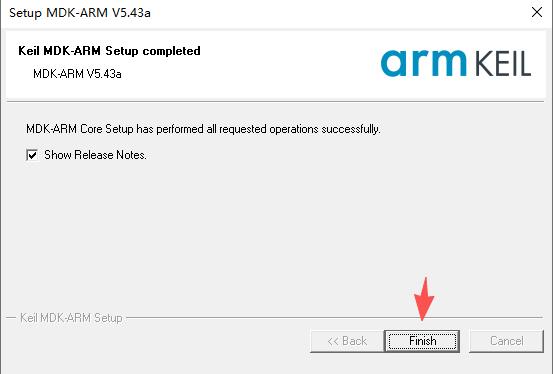Close the Setup MDK-ARM V5.43a dialog
This screenshot has width=553, height=374.
537,12
